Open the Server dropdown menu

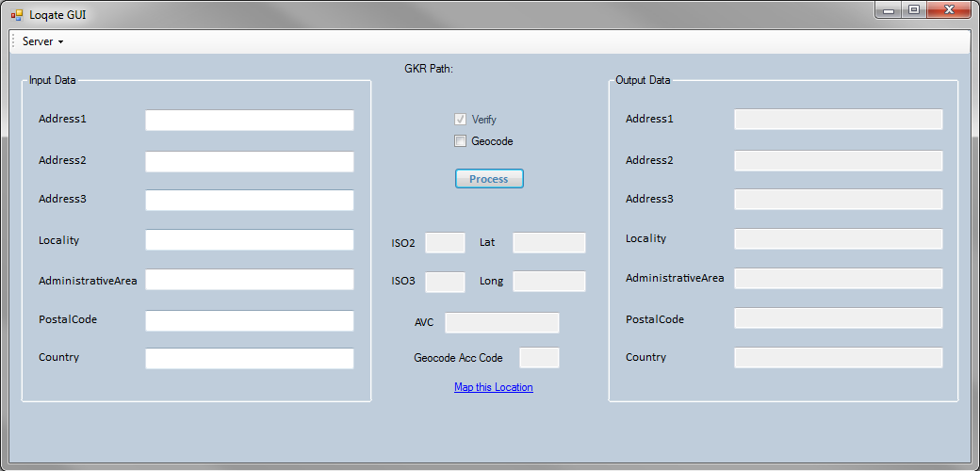[43, 41]
